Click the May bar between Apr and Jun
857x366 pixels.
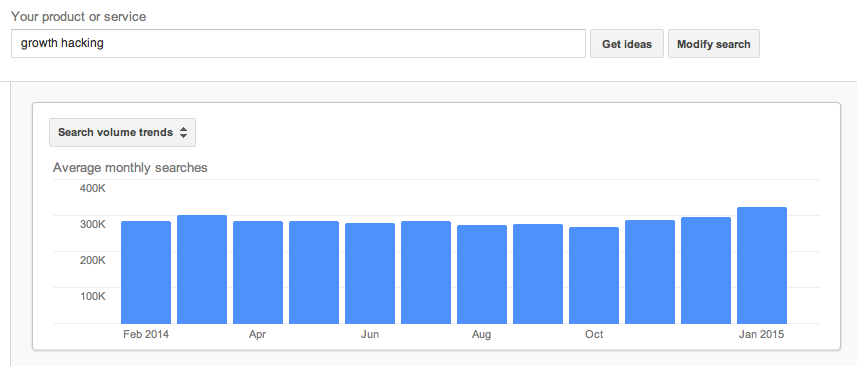coord(314,272)
